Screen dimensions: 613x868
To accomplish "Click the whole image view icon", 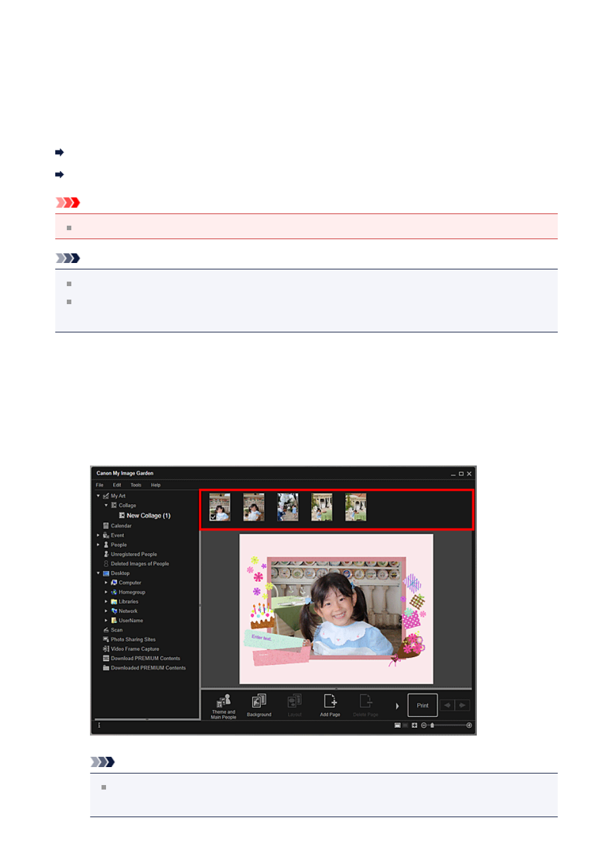I will [414, 725].
